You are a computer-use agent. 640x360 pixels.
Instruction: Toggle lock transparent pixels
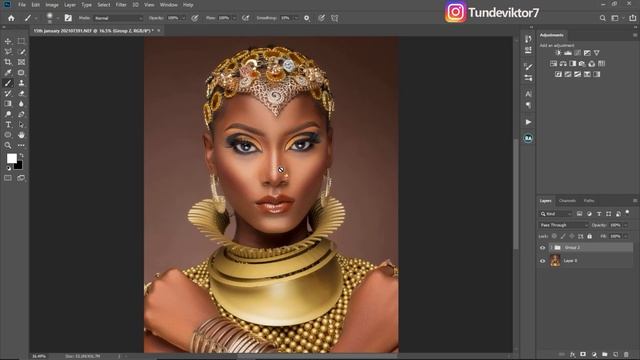point(554,236)
